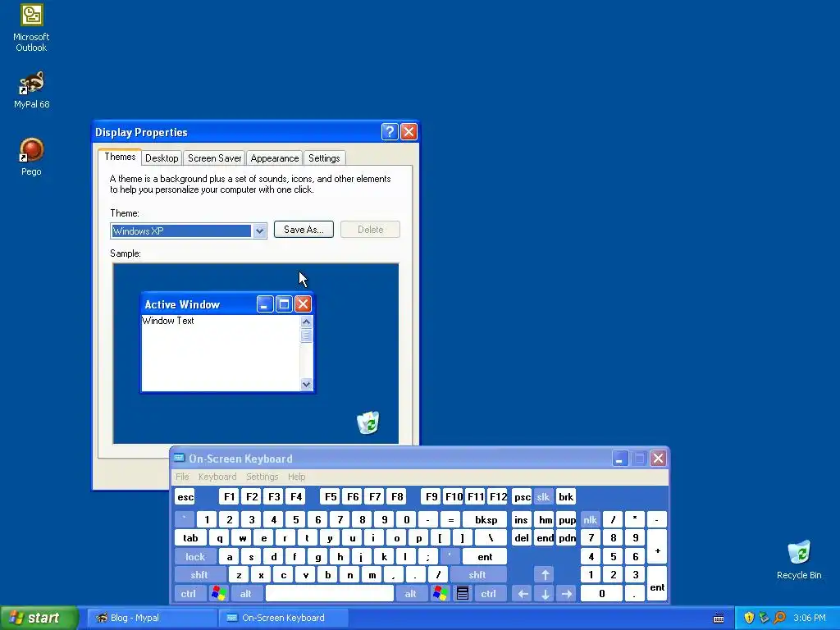Click the numpad plus key

click(x=657, y=547)
